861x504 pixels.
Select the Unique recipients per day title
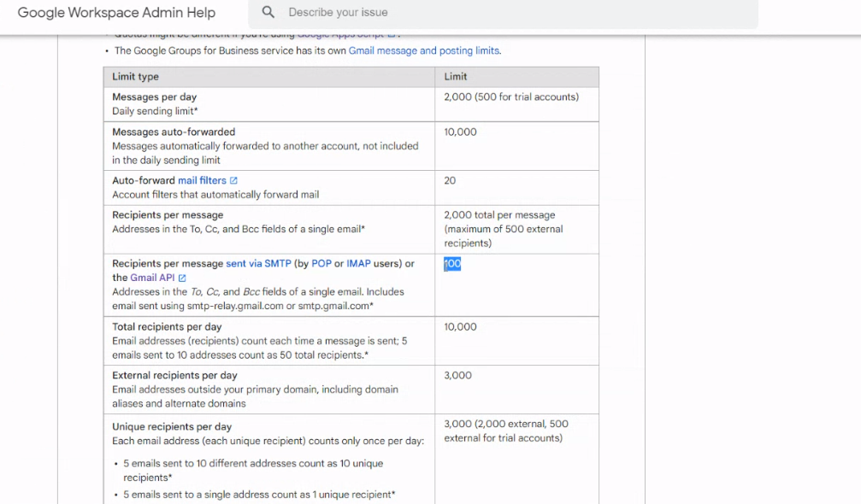click(172, 426)
